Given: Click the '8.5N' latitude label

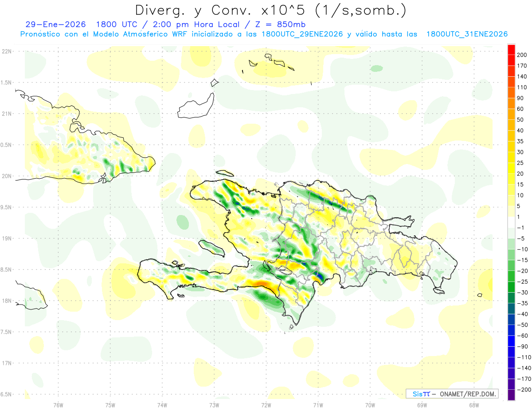Looking at the screenshot, I should click(x=6, y=270).
